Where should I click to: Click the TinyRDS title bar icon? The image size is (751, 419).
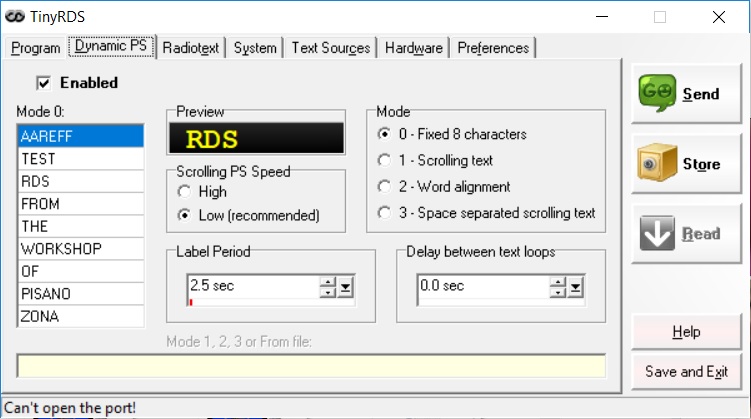click(x=15, y=17)
